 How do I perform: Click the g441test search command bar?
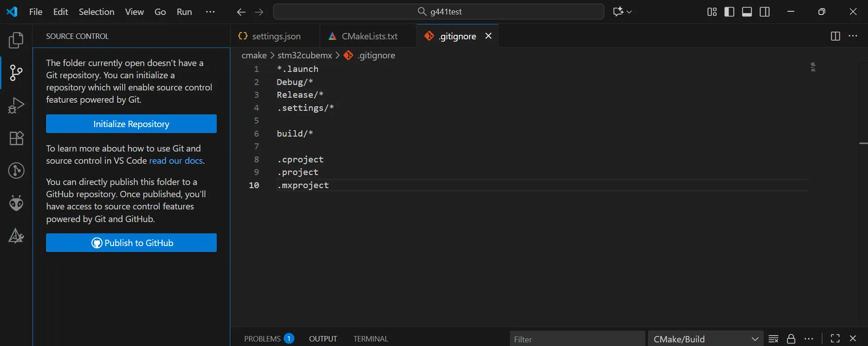[438, 12]
